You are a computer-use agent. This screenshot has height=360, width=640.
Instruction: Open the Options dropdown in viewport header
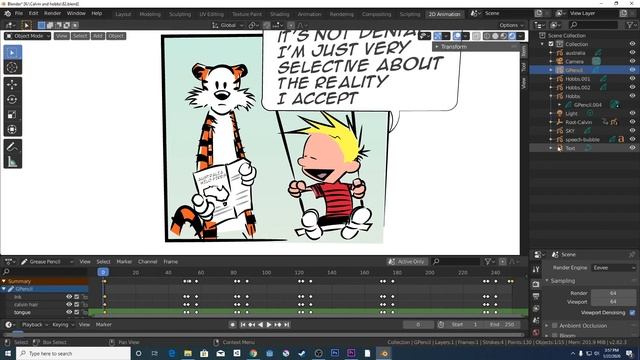pyautogui.click(x=511, y=25)
